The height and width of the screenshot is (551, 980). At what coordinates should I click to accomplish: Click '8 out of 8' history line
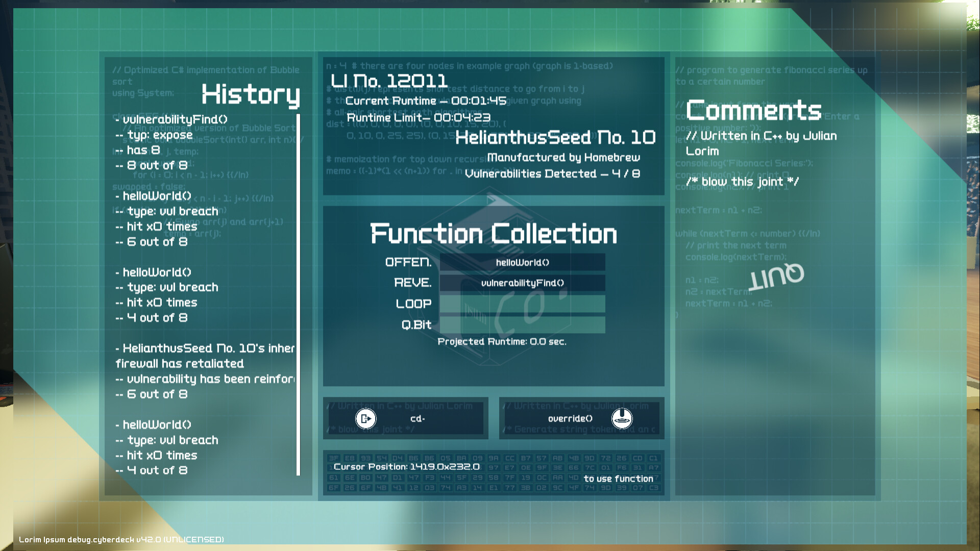tap(152, 166)
